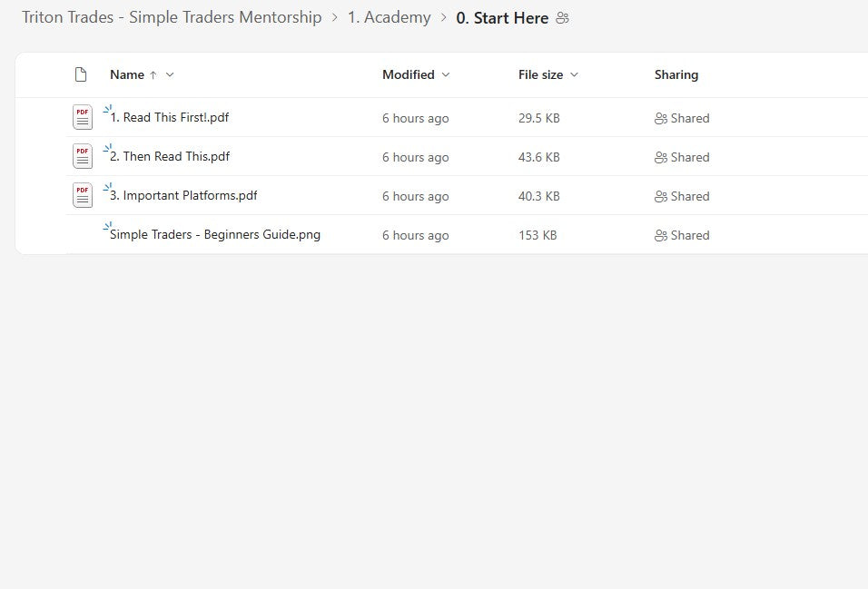This screenshot has width=868, height=589.
Task: Click the Shared people icon on the first row
Action: tap(660, 118)
